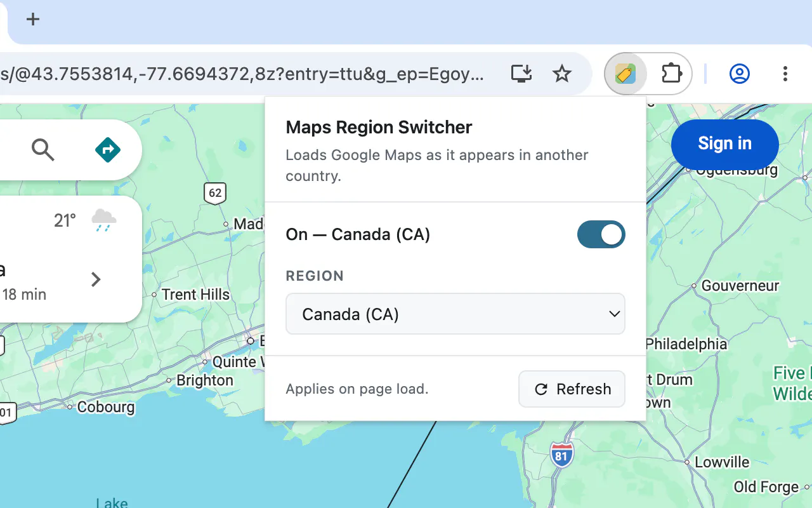Open the Chrome three-dot menu
Image resolution: width=812 pixels, height=508 pixels.
pos(785,74)
